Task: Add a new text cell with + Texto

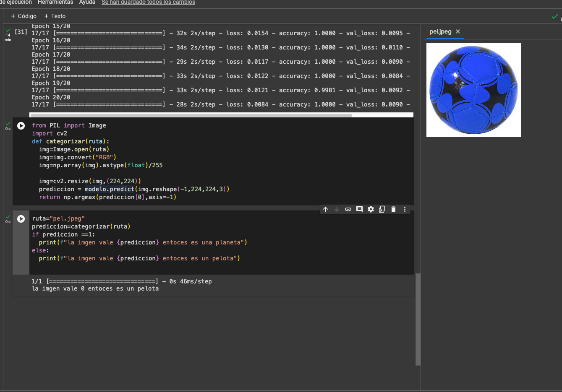Action: tap(55, 16)
